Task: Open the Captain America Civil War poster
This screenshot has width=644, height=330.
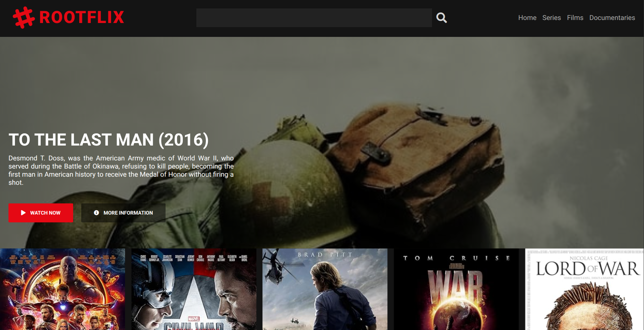Action: (194, 289)
